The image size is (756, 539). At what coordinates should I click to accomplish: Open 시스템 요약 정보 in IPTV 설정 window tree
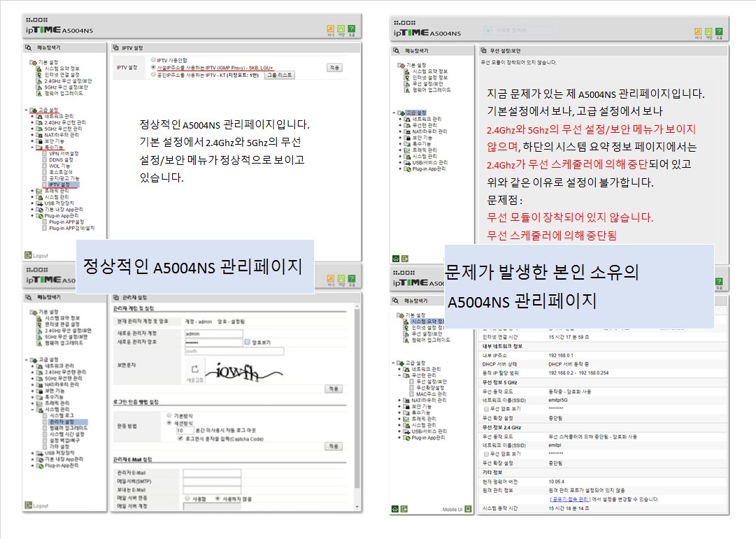pyautogui.click(x=62, y=69)
